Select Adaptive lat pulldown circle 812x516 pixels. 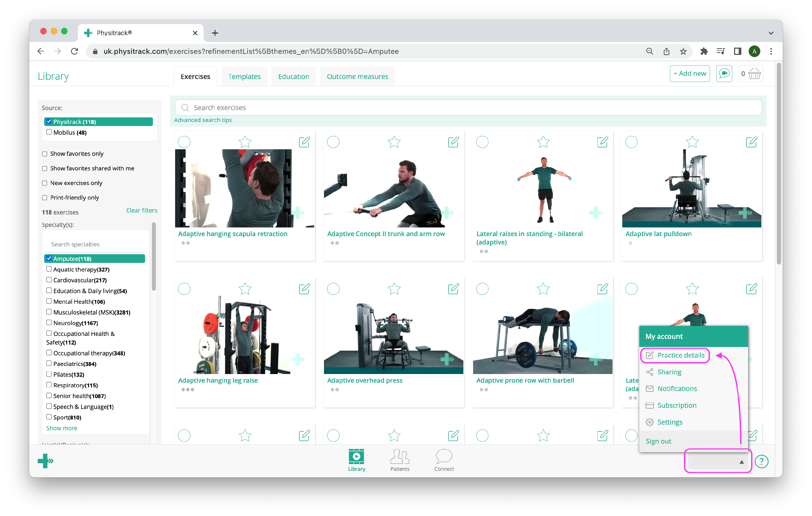tap(631, 142)
